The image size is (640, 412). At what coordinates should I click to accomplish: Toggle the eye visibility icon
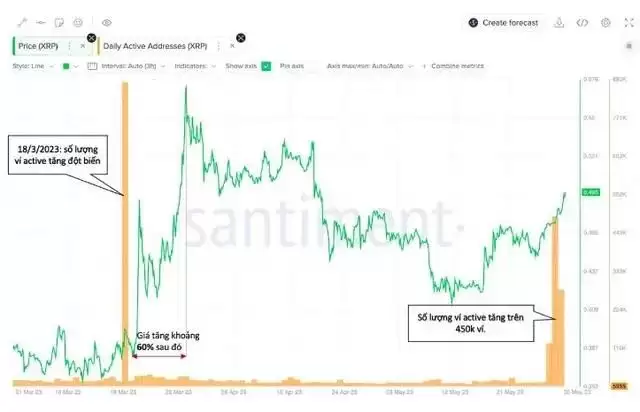coord(107,21)
